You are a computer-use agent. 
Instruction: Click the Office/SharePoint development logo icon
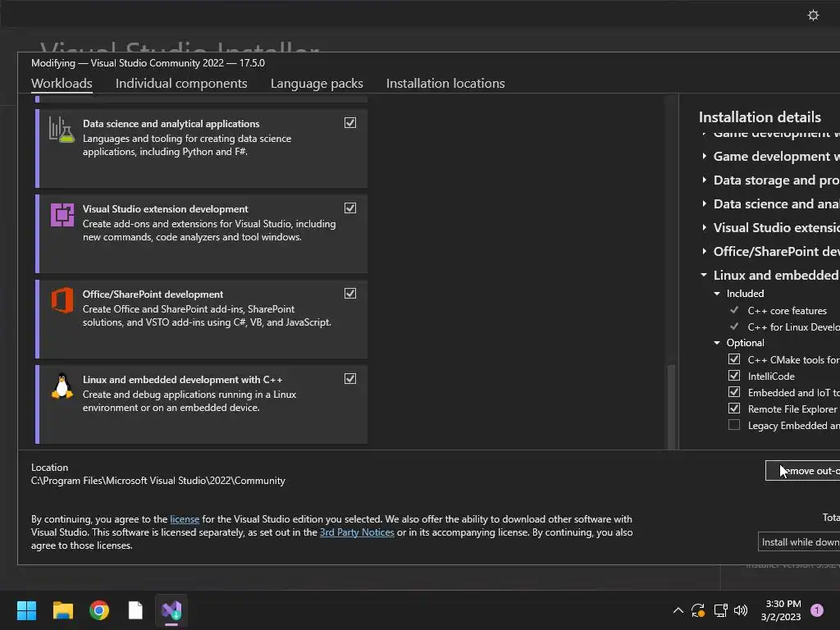pyautogui.click(x=62, y=300)
